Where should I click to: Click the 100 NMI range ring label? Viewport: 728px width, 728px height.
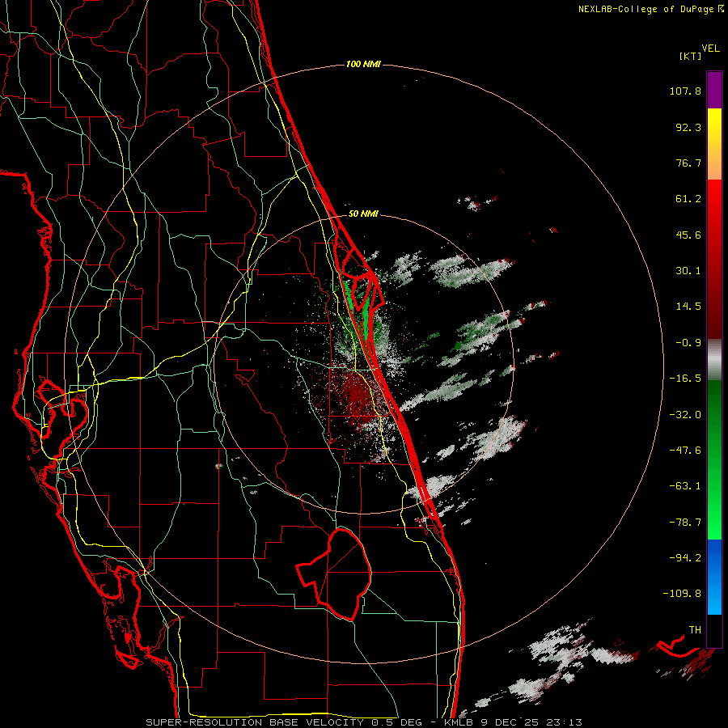click(363, 64)
